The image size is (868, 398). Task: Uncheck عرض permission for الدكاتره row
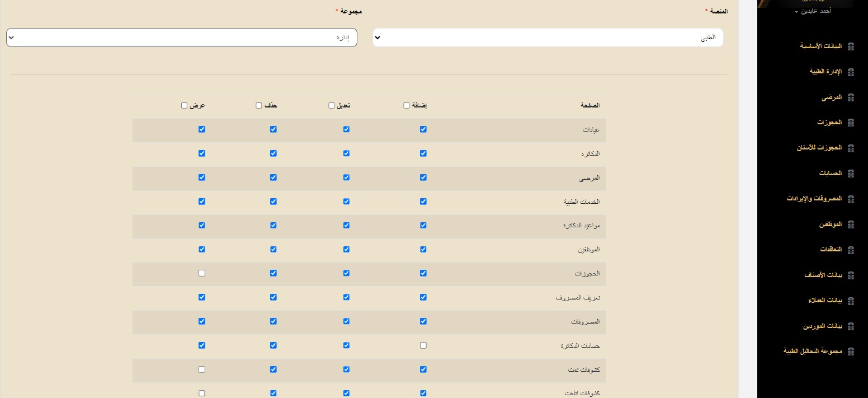coord(202,153)
